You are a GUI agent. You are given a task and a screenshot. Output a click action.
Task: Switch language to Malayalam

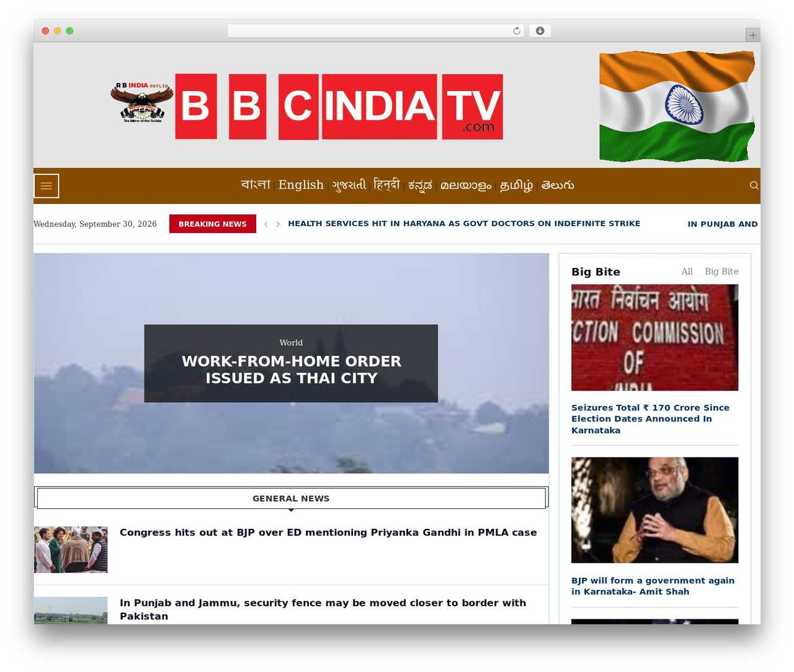[x=466, y=185]
